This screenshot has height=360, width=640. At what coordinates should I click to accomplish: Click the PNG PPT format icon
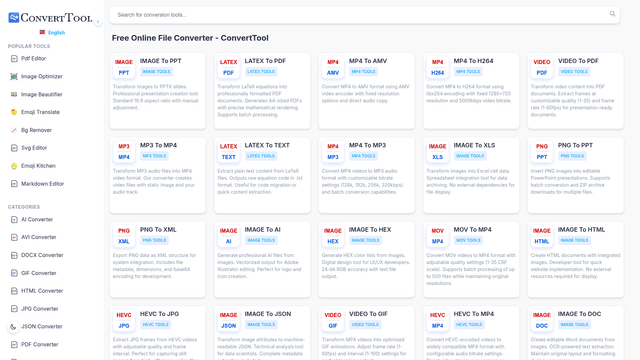(542, 152)
